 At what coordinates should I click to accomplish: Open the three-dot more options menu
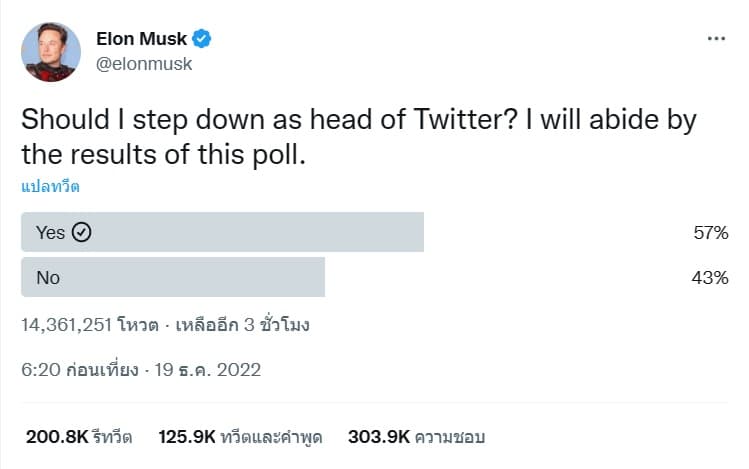716,39
